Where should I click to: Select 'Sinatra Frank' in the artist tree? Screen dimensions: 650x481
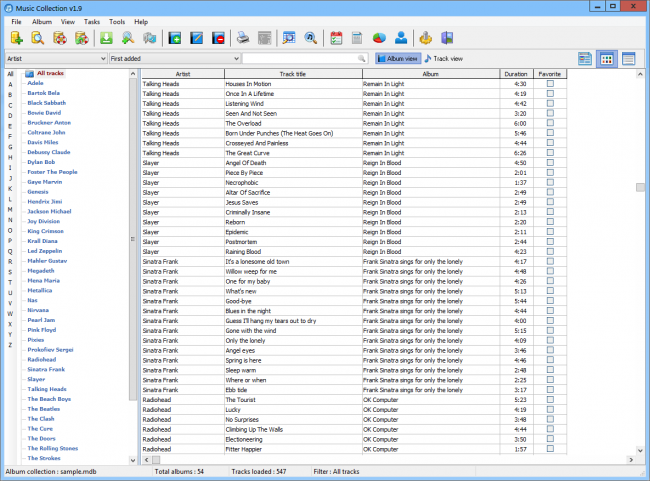46,369
